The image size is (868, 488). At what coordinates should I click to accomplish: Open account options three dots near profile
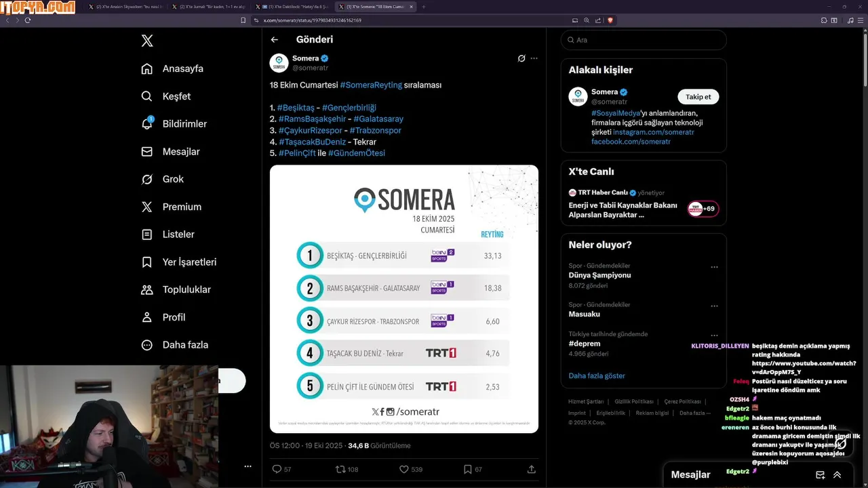coord(248,466)
